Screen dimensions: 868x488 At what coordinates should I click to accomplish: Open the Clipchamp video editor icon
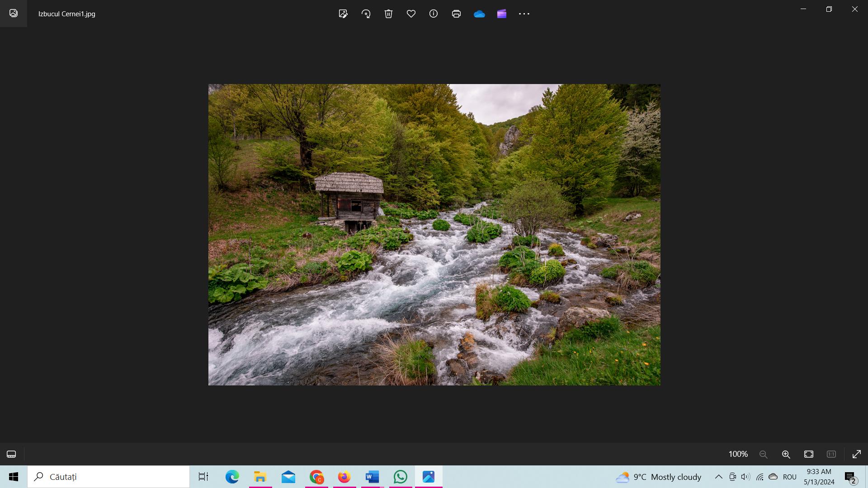[x=502, y=14]
